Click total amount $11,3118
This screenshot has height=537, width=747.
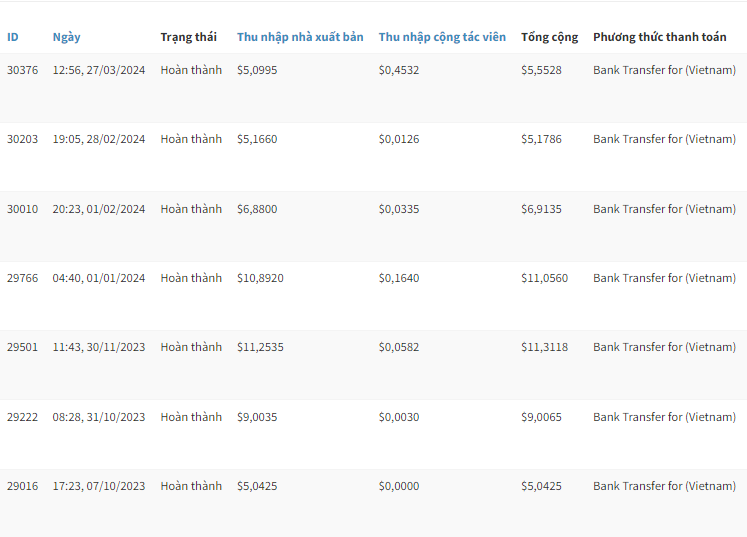[x=544, y=347]
